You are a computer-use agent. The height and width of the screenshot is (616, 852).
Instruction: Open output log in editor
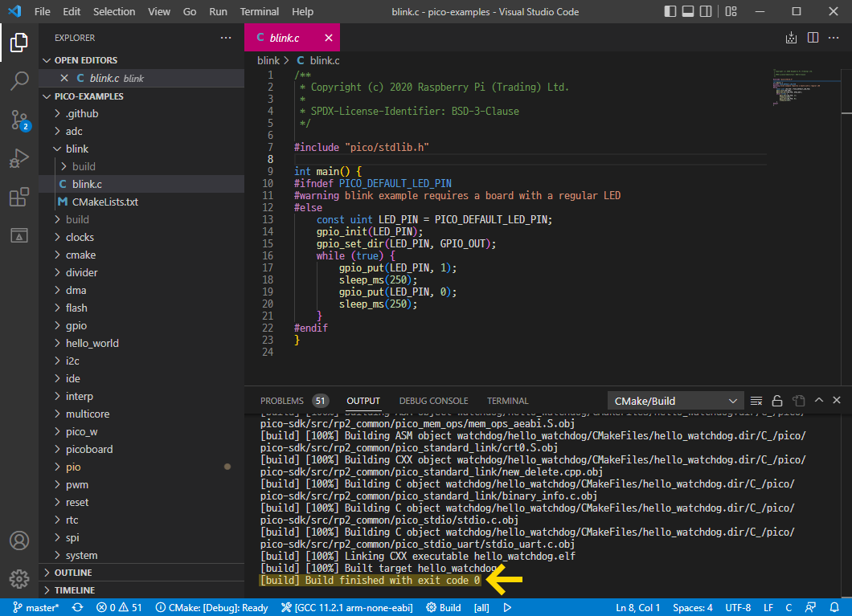click(798, 401)
